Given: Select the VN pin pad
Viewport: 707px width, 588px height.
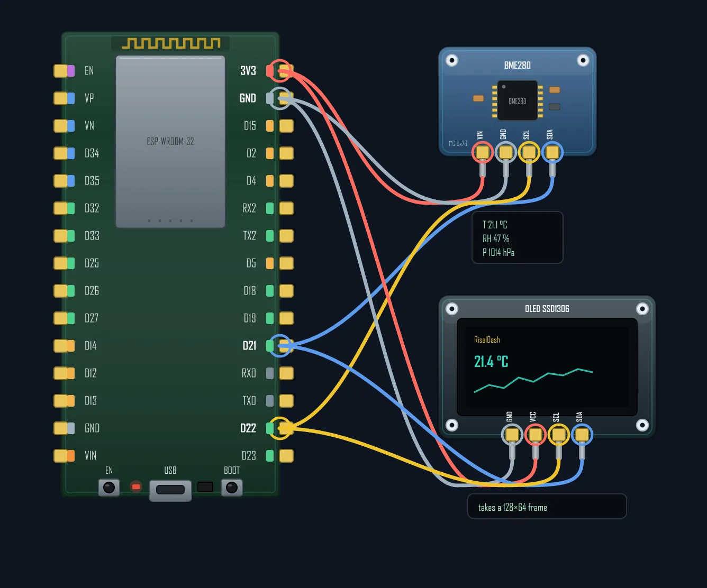Looking at the screenshot, I should point(61,125).
